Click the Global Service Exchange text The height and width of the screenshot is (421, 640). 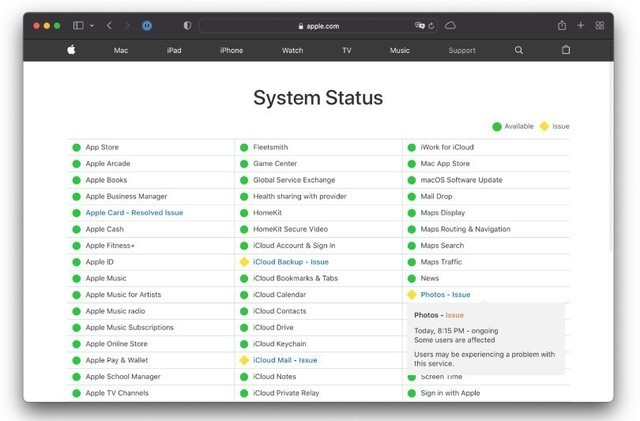294,180
